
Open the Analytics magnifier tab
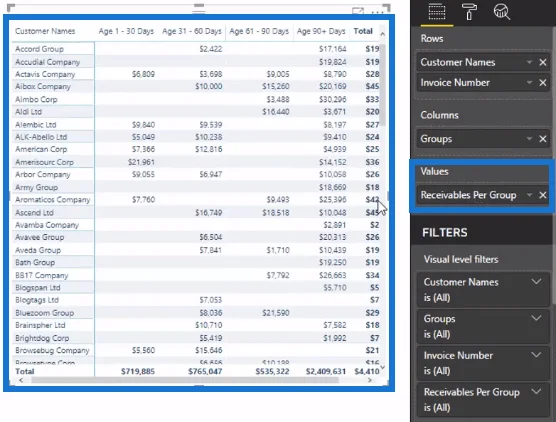pyautogui.click(x=501, y=12)
